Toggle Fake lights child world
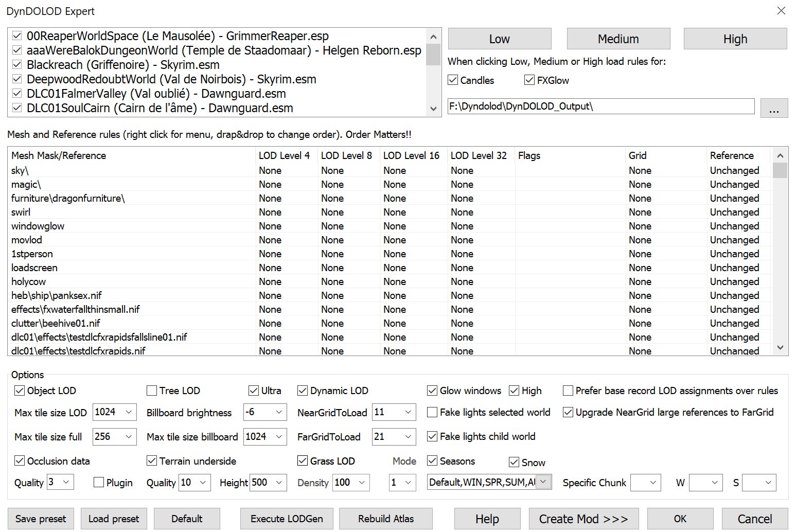The width and height of the screenshot is (796, 532). (432, 436)
